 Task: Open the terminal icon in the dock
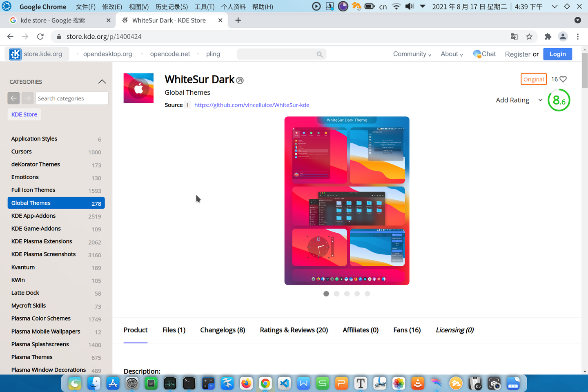(189, 383)
